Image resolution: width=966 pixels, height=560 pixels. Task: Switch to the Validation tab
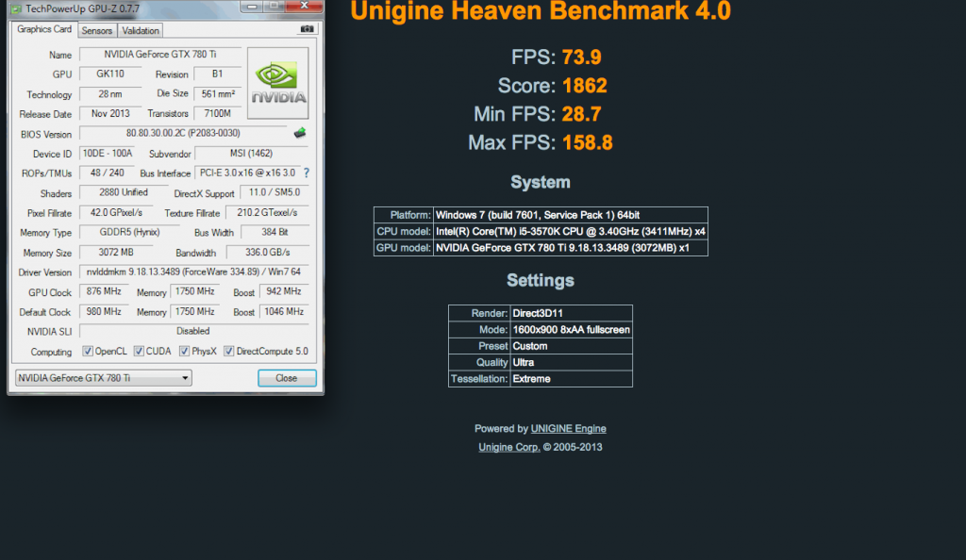(142, 30)
